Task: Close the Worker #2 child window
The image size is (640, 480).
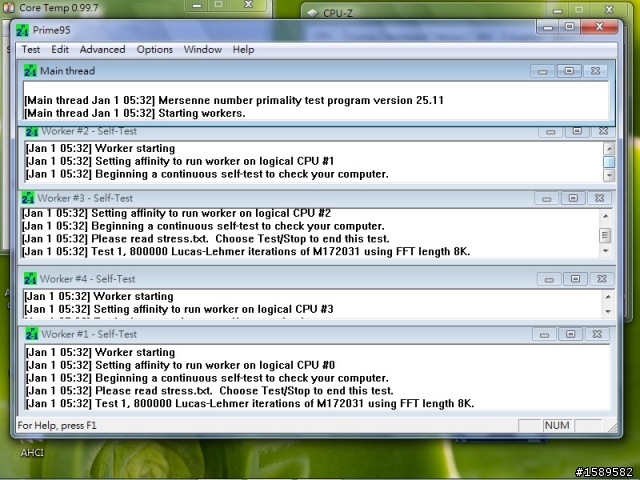Action: [x=603, y=131]
